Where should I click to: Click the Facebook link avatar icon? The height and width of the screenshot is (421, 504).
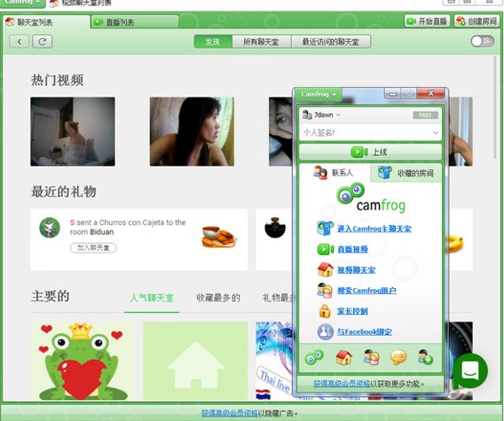[326, 331]
